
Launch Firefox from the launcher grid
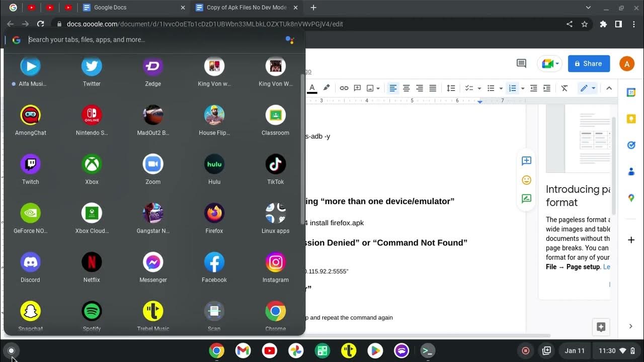pos(214,213)
